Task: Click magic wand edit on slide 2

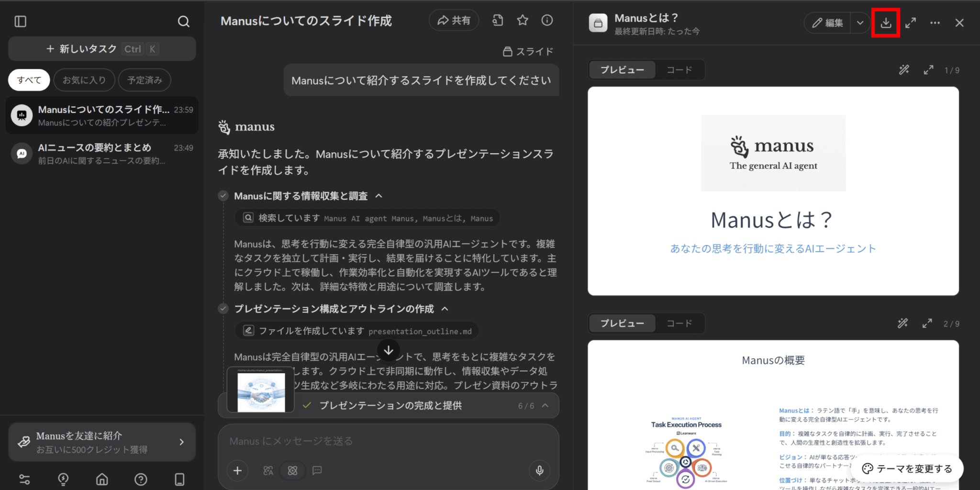Action: pyautogui.click(x=903, y=323)
